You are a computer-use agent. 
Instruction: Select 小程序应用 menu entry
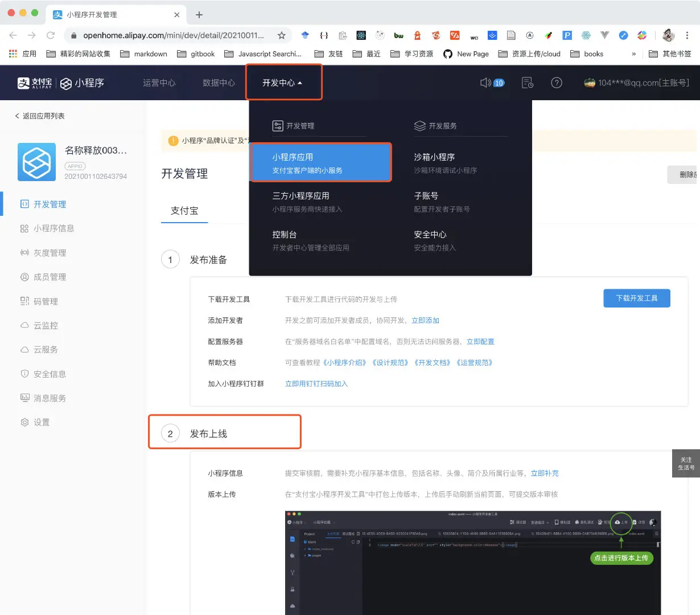click(321, 163)
